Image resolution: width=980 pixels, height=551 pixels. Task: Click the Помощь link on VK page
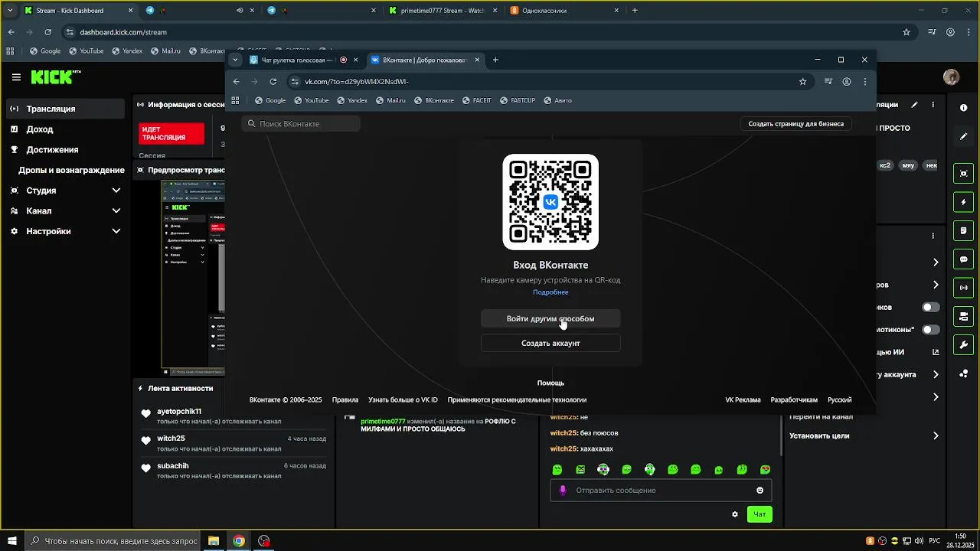coord(550,383)
